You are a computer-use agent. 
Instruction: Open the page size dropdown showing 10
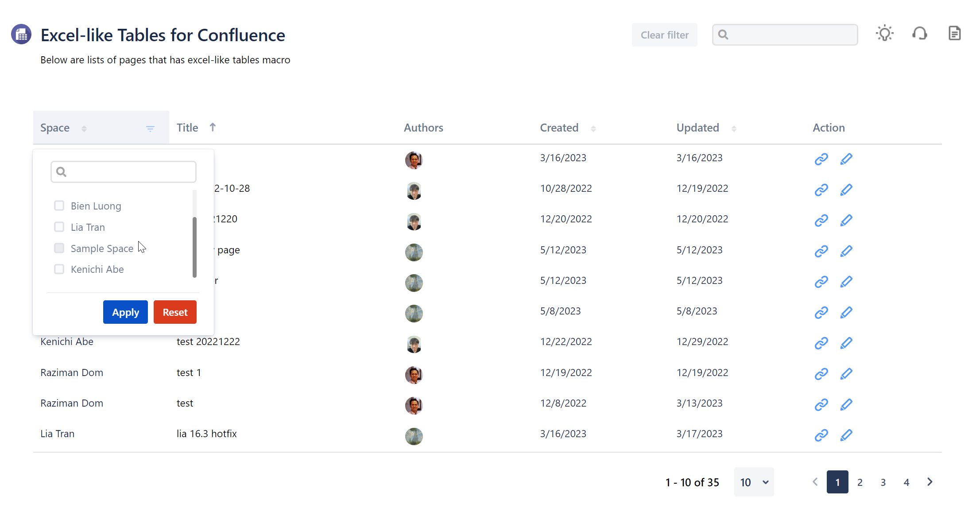tap(754, 482)
